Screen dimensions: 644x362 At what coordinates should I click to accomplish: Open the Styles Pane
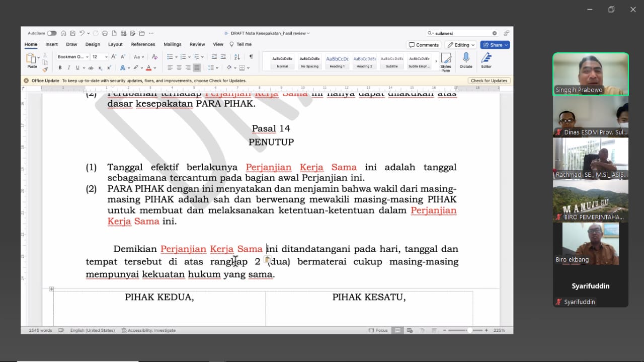point(446,62)
